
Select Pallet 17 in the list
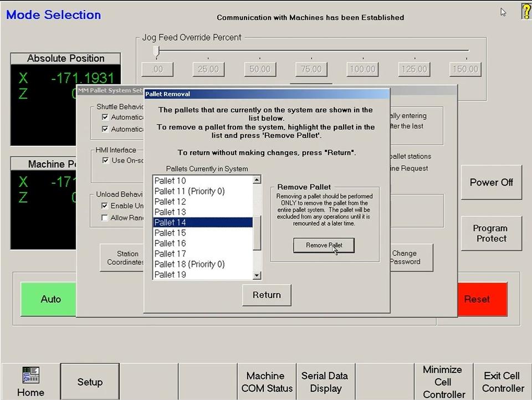click(203, 254)
